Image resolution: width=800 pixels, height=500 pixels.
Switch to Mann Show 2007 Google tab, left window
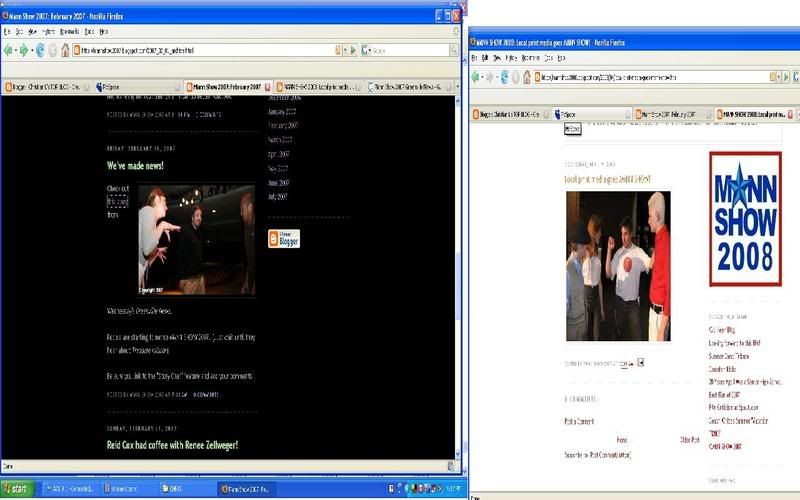(x=408, y=87)
